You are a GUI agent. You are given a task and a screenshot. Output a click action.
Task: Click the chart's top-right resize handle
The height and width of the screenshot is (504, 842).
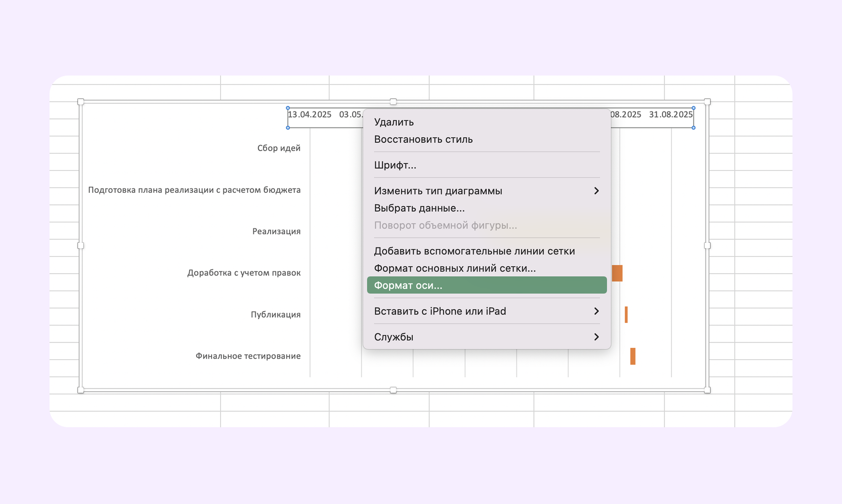coord(707,102)
